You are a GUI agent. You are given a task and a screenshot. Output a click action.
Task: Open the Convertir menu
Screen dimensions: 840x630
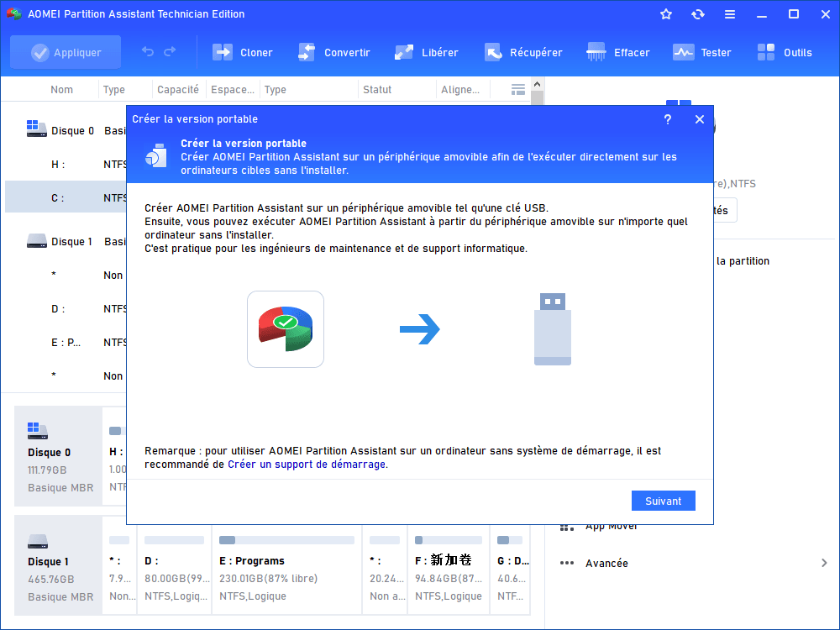[334, 52]
